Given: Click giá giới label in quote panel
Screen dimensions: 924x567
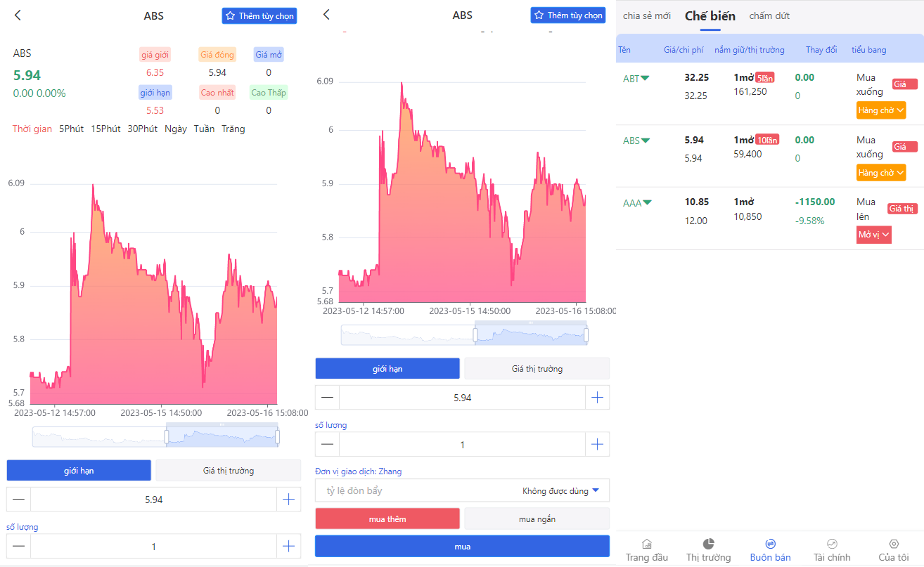Looking at the screenshot, I should tap(155, 55).
